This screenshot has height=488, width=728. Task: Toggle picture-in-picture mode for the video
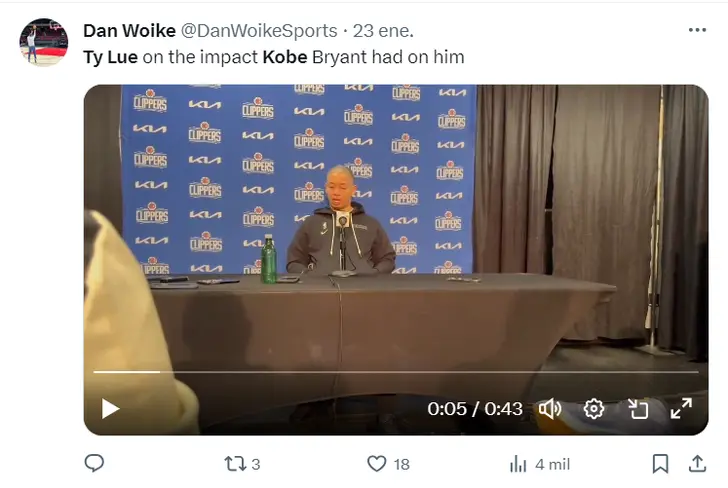point(638,409)
